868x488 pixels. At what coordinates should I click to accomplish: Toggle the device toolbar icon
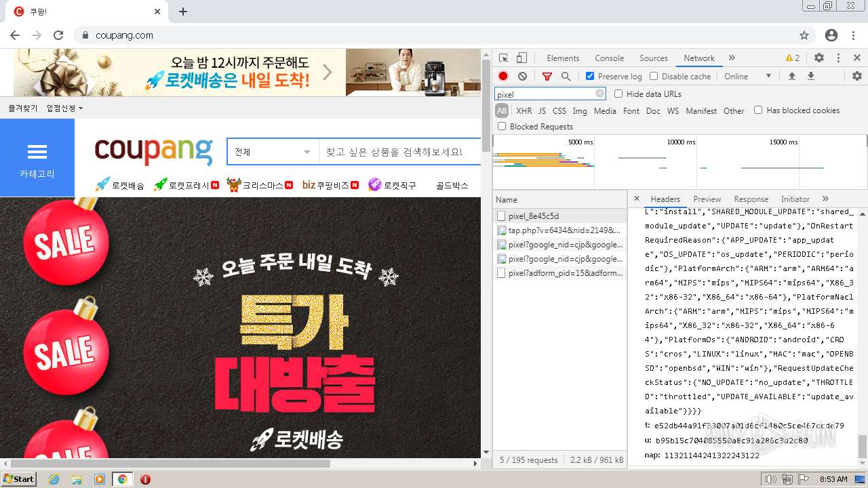(x=521, y=58)
